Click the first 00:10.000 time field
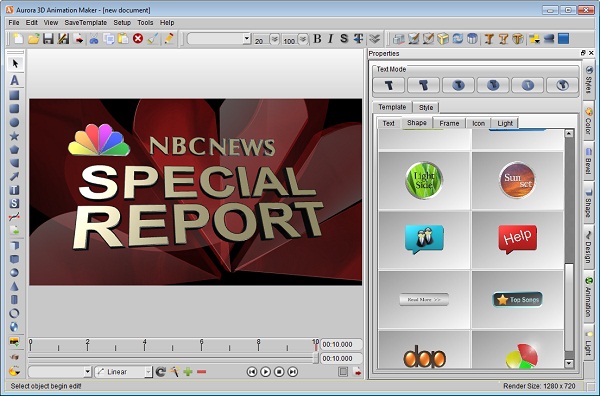Image resolution: width=600 pixels, height=396 pixels. (341, 344)
